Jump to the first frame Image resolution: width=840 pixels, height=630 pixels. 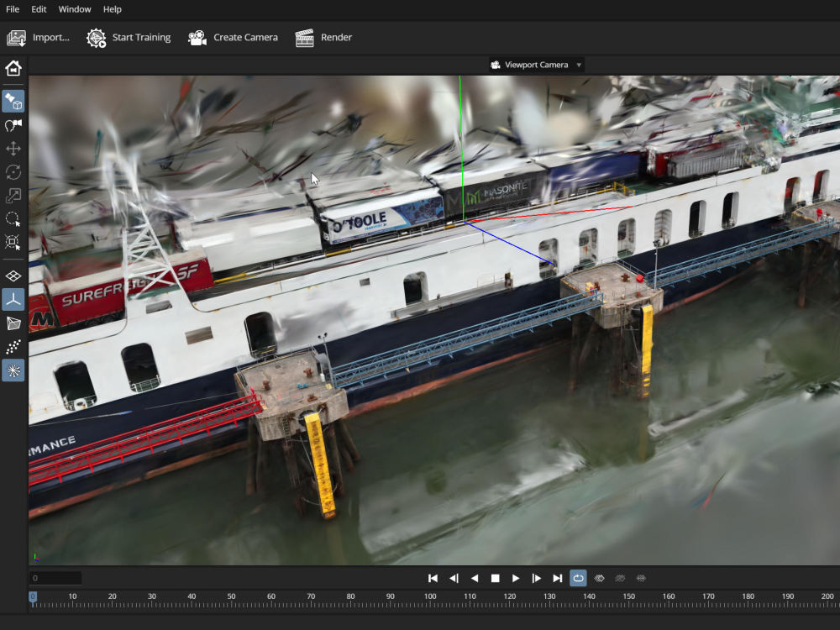[433, 578]
